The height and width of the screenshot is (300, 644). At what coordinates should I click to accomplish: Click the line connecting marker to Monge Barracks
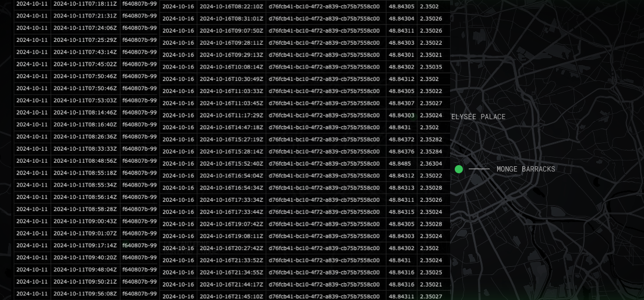479,169
